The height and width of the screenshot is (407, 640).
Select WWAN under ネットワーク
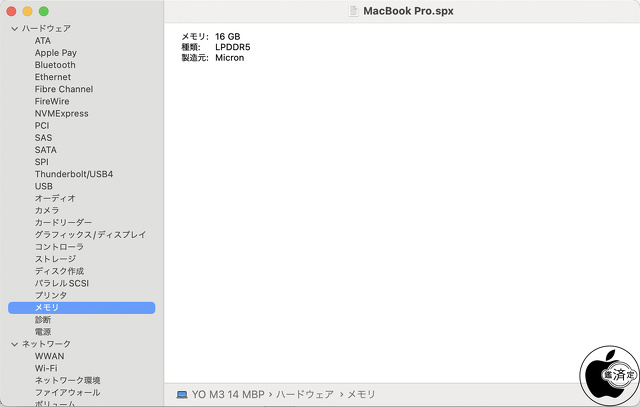click(x=49, y=356)
